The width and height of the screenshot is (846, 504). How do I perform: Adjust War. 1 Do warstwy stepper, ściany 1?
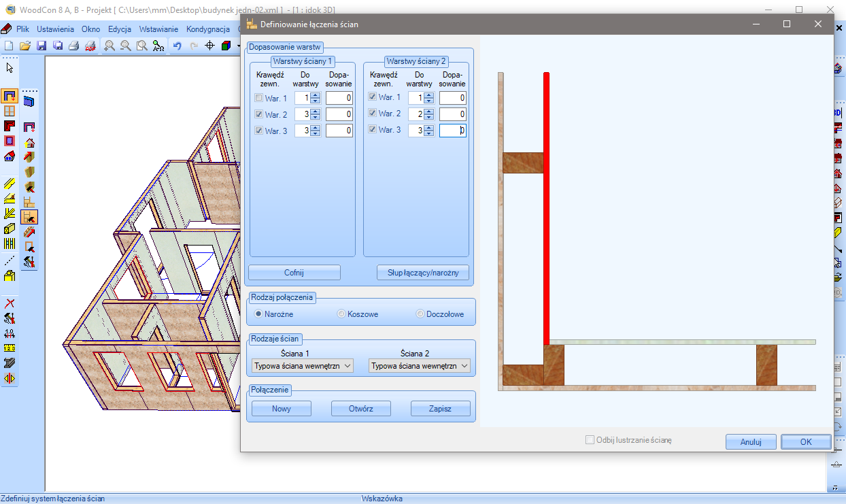click(x=315, y=98)
